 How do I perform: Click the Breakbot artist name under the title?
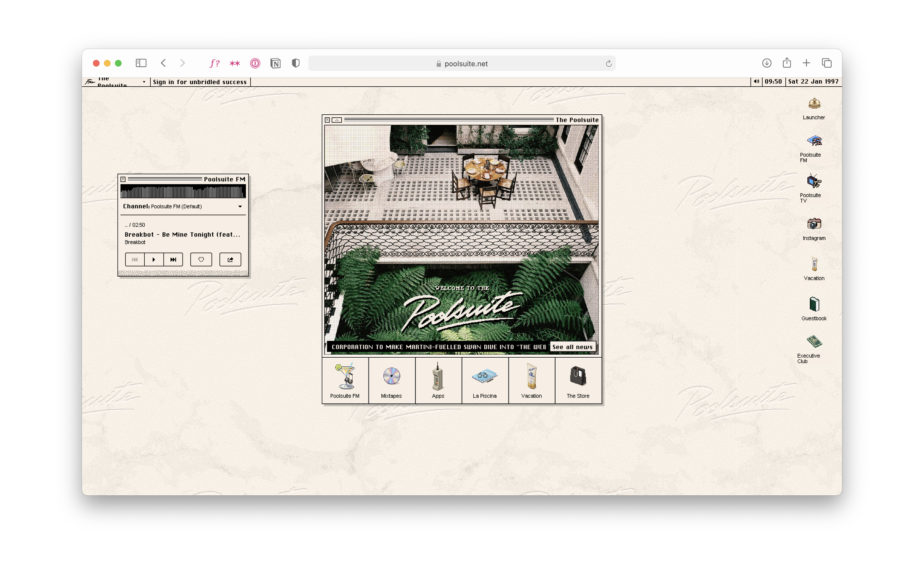[x=135, y=242]
